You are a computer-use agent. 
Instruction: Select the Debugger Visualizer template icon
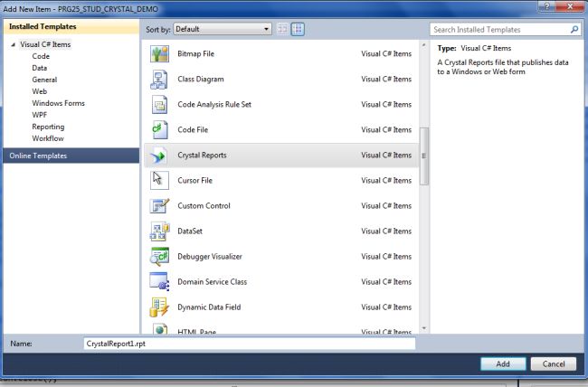pos(160,257)
